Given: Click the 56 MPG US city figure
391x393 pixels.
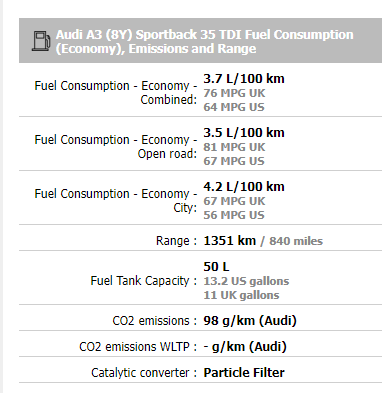Looking at the screenshot, I should point(234,215).
